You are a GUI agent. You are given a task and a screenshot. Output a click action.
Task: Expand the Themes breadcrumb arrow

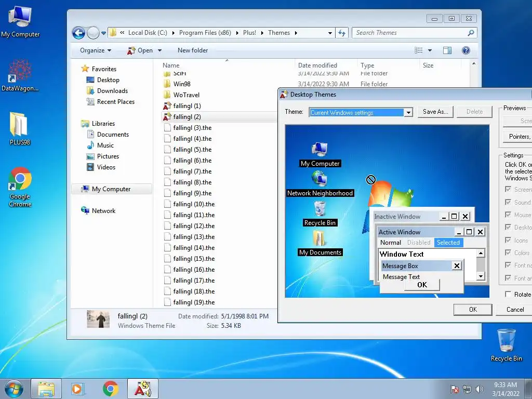(x=296, y=33)
